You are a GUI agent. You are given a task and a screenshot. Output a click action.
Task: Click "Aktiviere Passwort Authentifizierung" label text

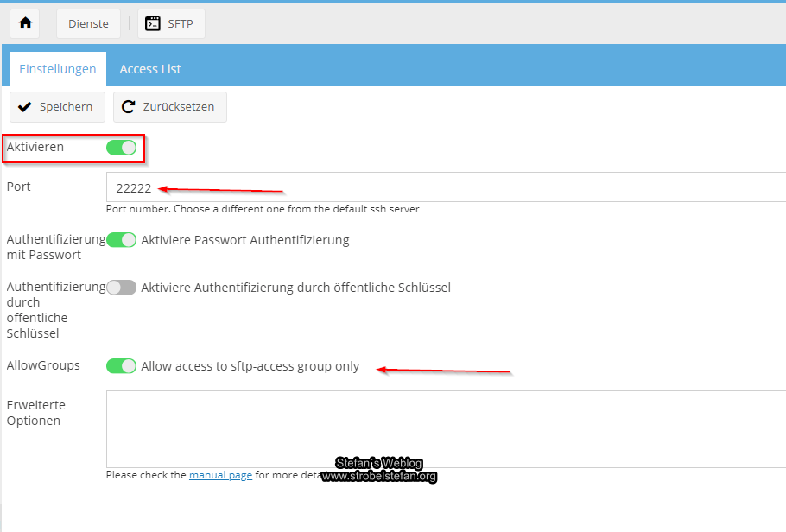245,240
